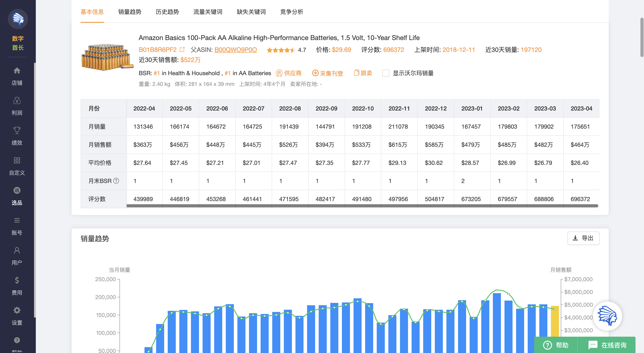Open the 费用 dollar icon
This screenshot has width=644, height=353.
pyautogui.click(x=17, y=281)
